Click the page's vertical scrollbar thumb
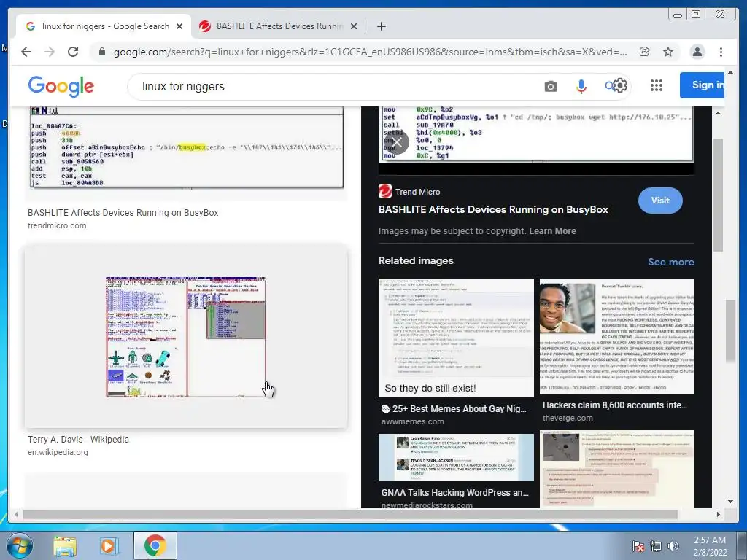 click(x=730, y=330)
